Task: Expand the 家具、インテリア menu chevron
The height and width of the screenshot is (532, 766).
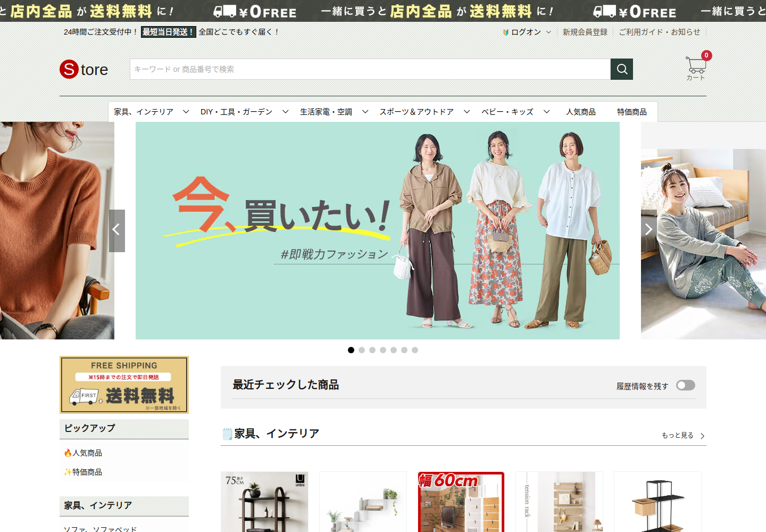Action: pyautogui.click(x=186, y=112)
